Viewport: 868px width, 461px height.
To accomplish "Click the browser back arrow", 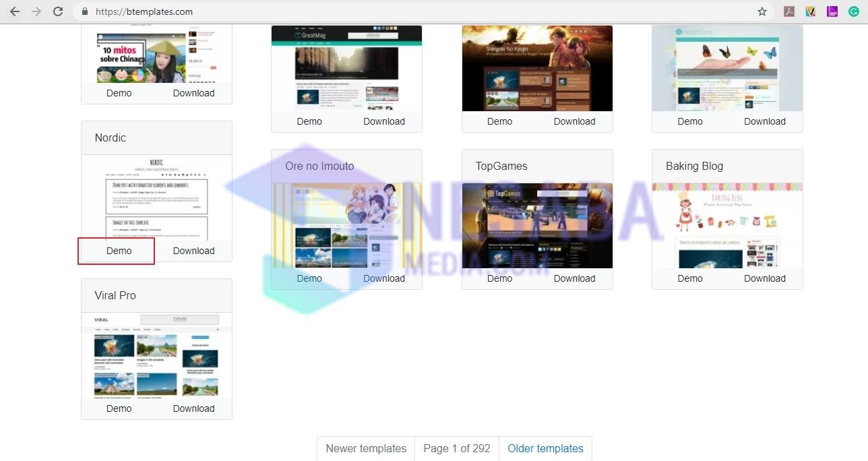I will 15,11.
